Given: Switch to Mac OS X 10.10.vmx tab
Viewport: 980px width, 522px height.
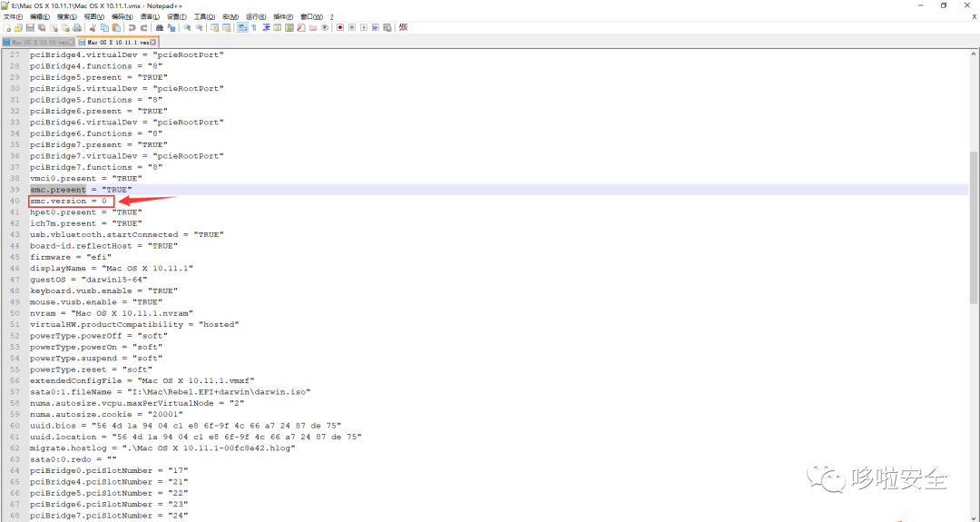Looking at the screenshot, I should (x=37, y=42).
